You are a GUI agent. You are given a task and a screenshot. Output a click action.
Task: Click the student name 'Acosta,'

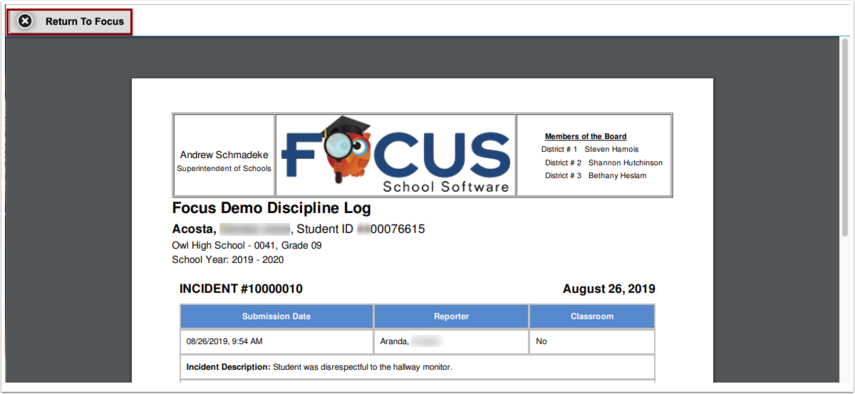194,229
